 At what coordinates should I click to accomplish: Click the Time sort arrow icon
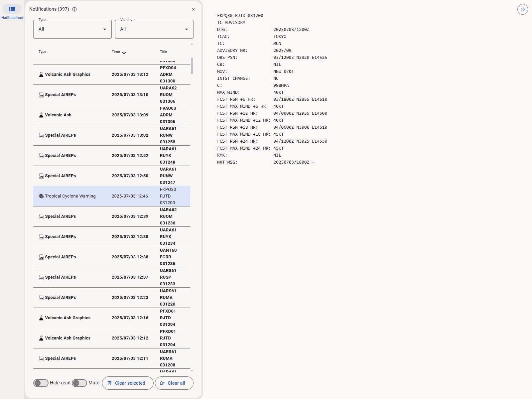pos(124,52)
